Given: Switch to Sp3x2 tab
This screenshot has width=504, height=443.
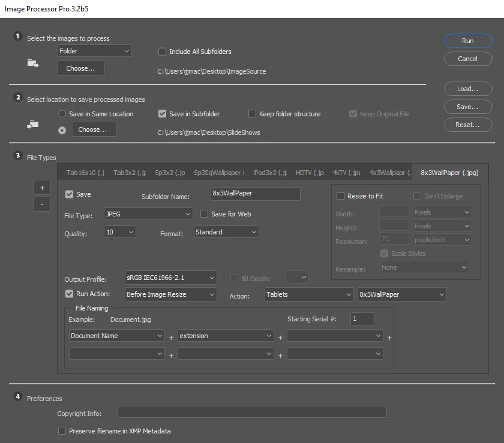Looking at the screenshot, I should coord(170,173).
